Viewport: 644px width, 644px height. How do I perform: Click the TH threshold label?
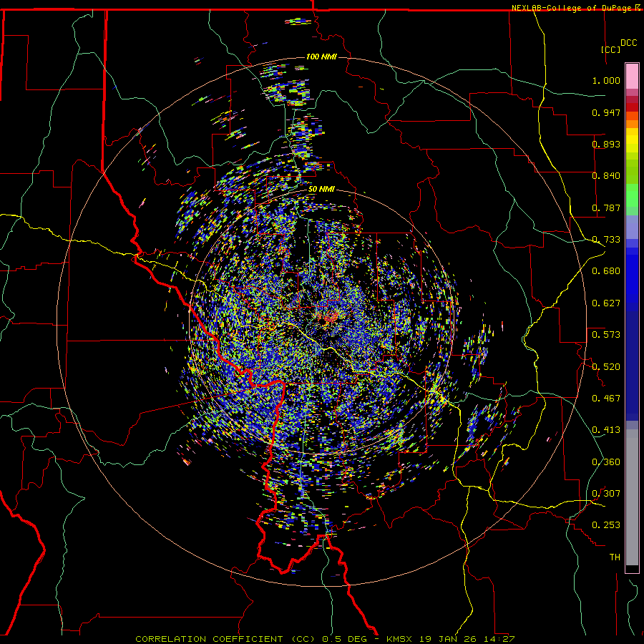615,557
